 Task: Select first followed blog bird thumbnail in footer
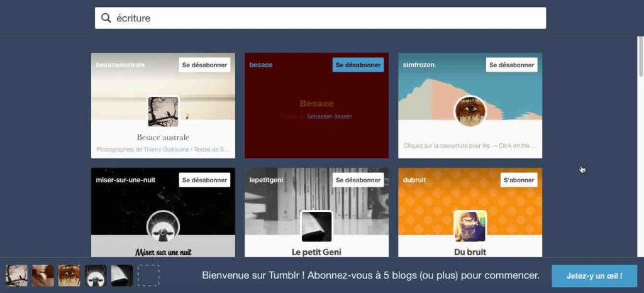pyautogui.click(x=16, y=275)
